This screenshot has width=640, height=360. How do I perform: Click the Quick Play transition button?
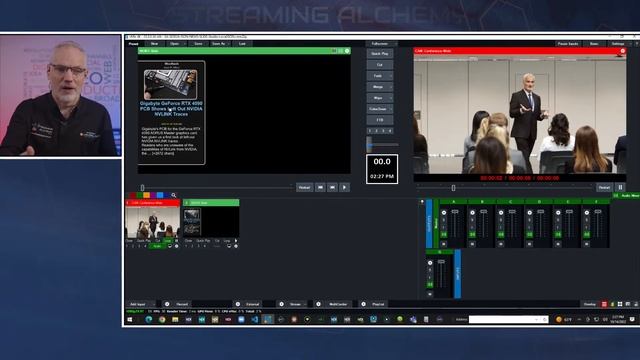click(x=380, y=53)
